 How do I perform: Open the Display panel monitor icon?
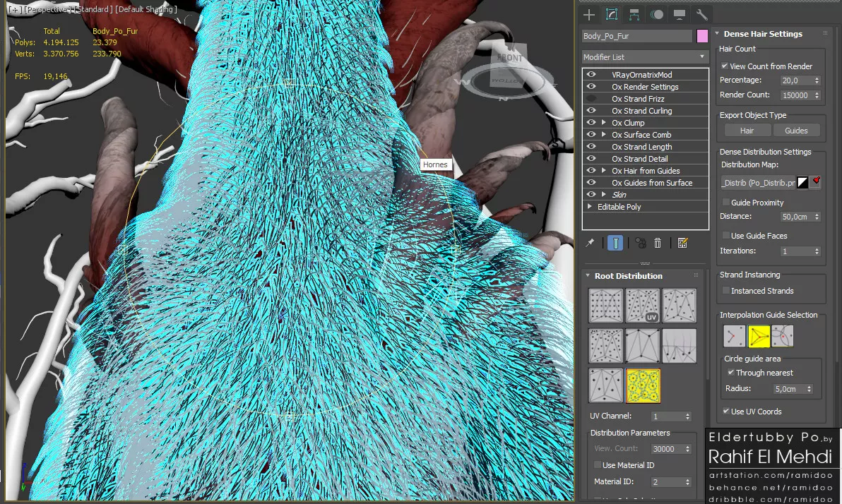coord(679,15)
